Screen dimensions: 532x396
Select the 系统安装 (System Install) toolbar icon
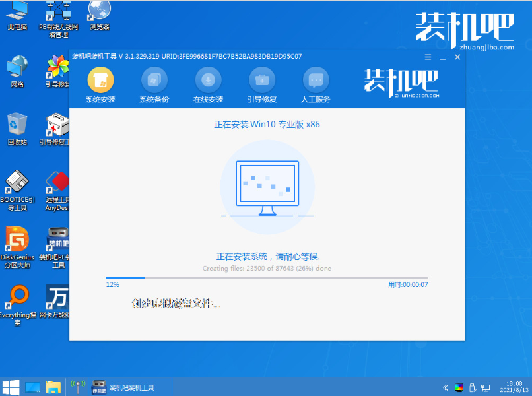click(100, 84)
